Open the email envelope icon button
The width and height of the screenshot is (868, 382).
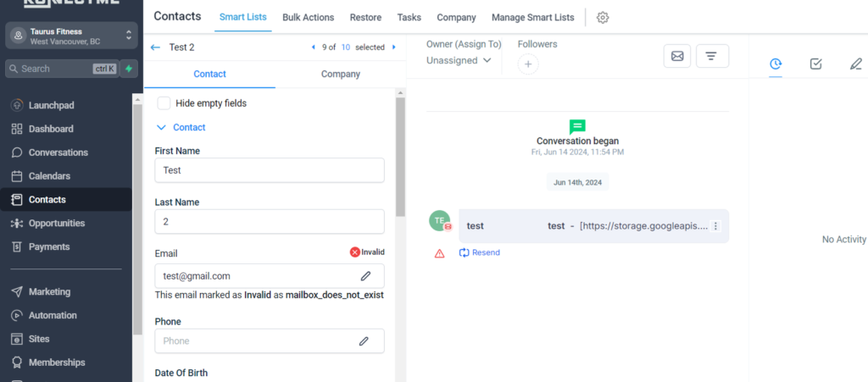(676, 56)
